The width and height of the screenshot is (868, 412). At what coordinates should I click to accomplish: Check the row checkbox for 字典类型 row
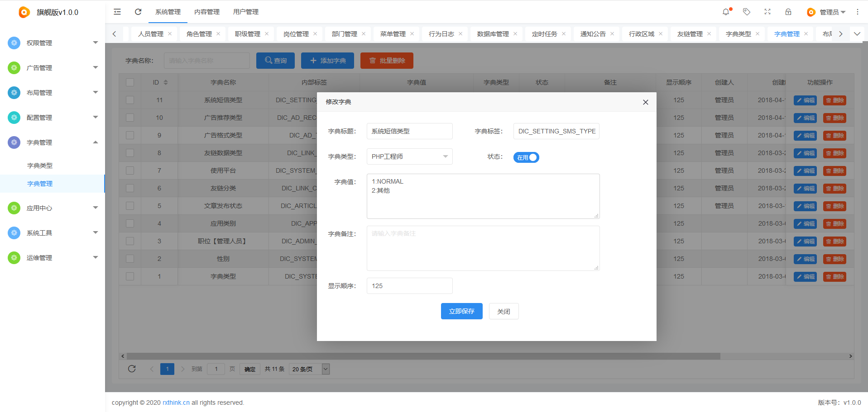130,276
